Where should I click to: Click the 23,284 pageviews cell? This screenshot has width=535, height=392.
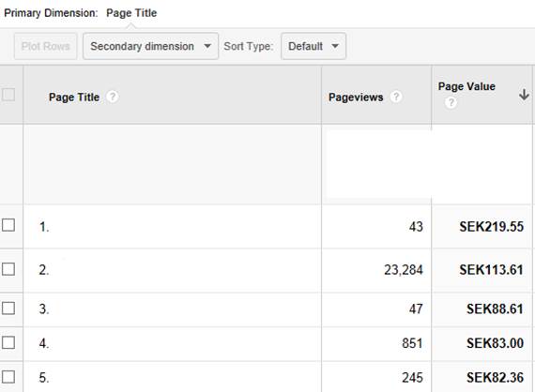click(x=404, y=270)
